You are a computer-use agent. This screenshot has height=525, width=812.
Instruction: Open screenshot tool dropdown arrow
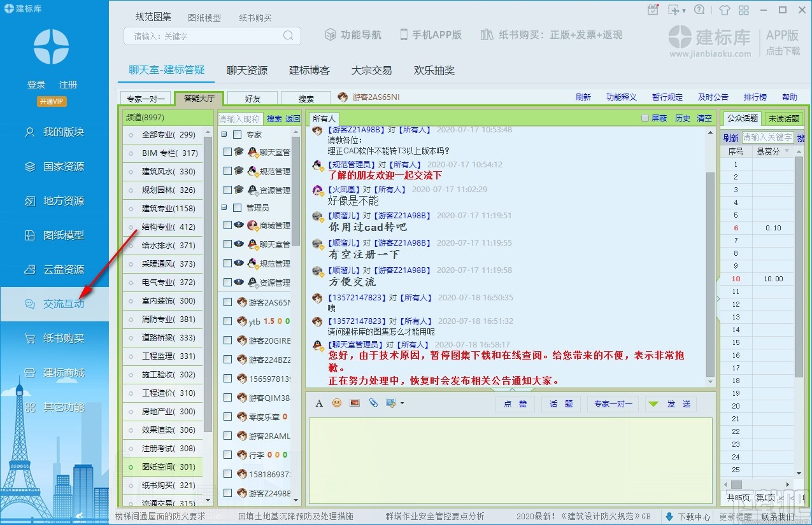[x=683, y=10]
